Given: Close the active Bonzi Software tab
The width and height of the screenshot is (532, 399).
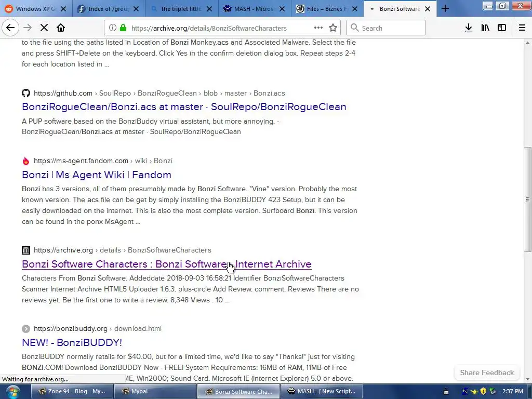Looking at the screenshot, I should point(428,9).
